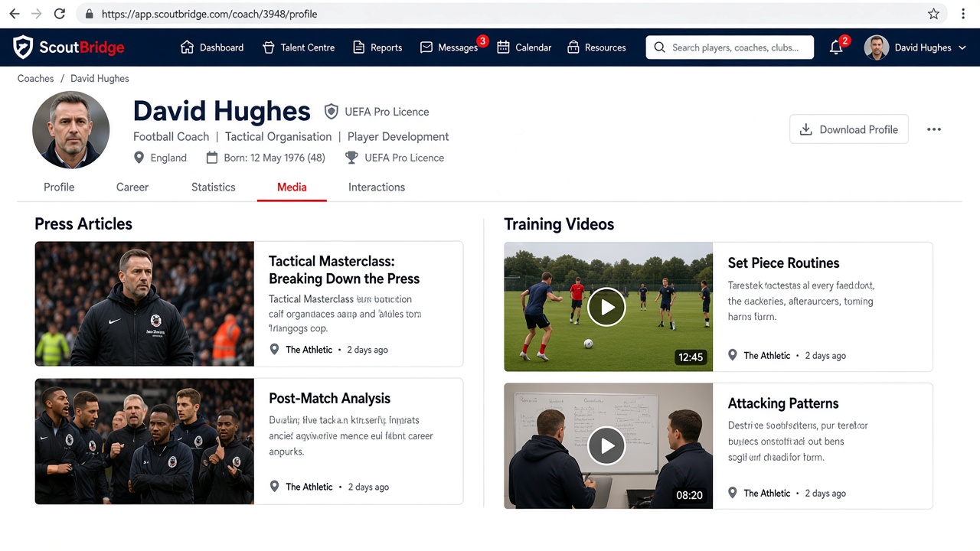Click the Download Profile button
Image resolution: width=980 pixels, height=551 pixels.
tap(849, 129)
